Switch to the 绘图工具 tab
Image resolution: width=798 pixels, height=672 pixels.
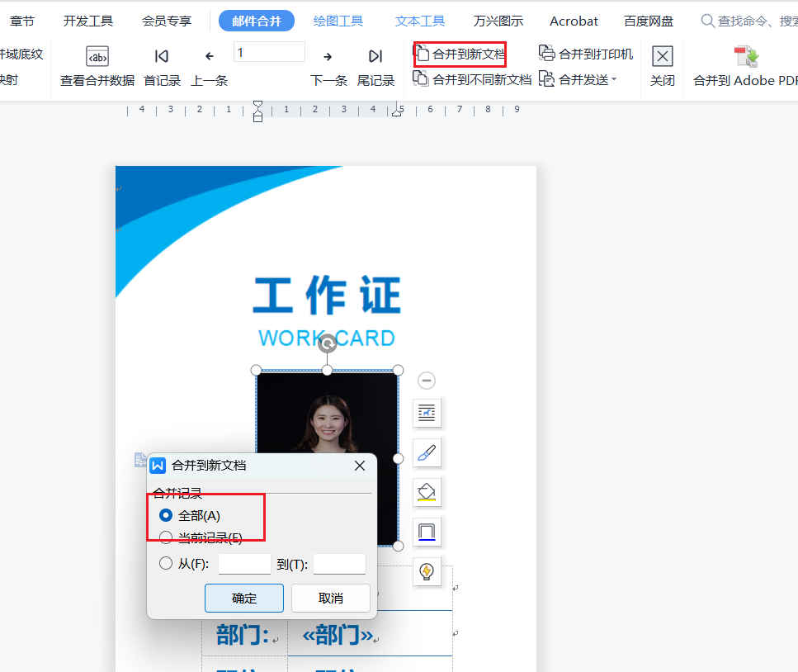coord(338,21)
